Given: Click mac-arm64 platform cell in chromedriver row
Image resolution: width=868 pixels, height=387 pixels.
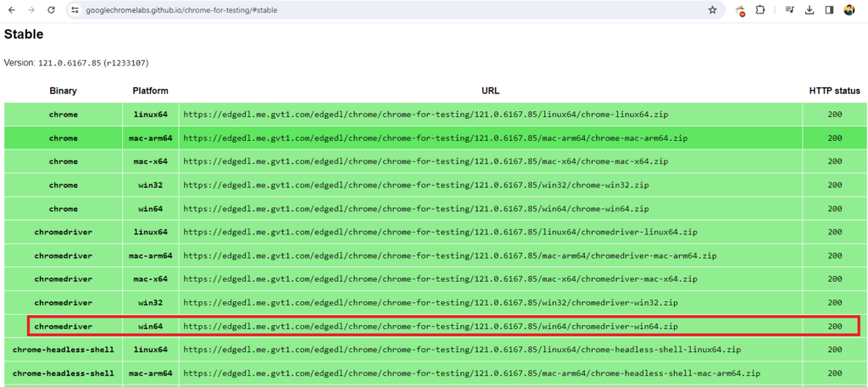Looking at the screenshot, I should pyautogui.click(x=151, y=255).
